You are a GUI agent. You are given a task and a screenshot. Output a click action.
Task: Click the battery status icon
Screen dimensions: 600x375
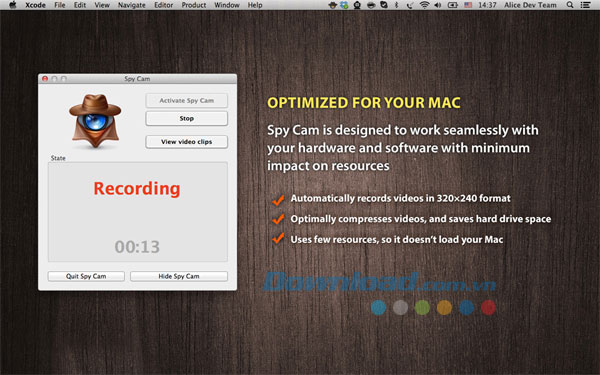(453, 5)
